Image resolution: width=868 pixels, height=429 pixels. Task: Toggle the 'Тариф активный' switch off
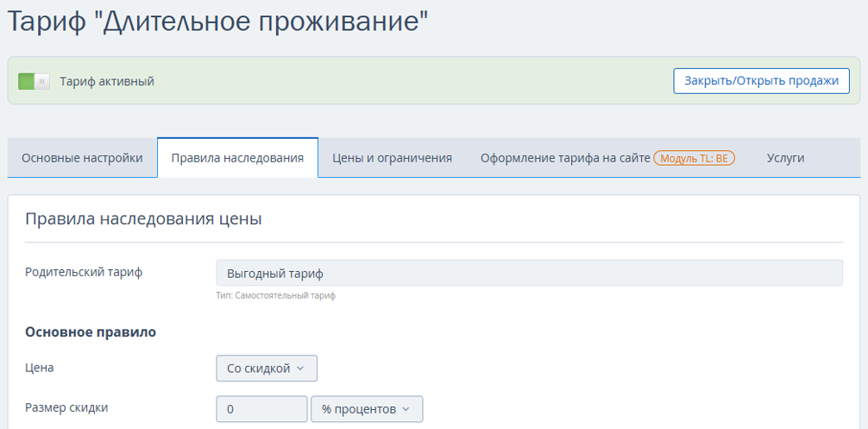[x=34, y=82]
